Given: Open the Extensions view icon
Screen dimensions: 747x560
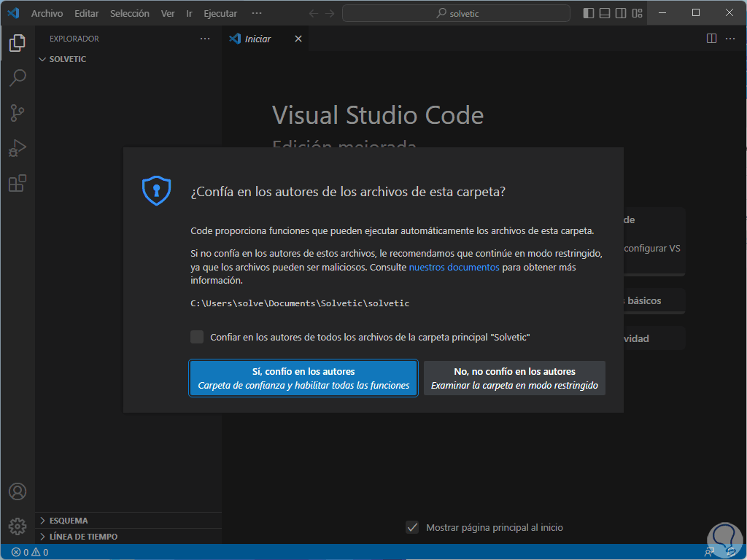Looking at the screenshot, I should (18, 183).
